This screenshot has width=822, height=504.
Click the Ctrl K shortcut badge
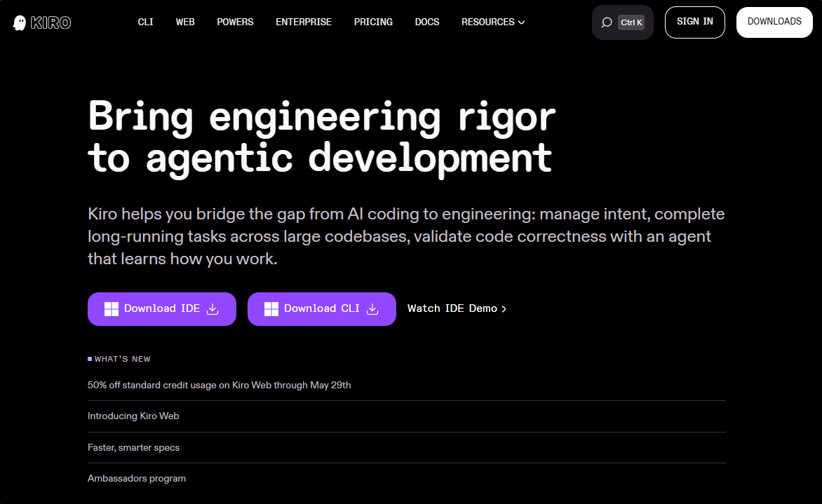[x=631, y=22]
